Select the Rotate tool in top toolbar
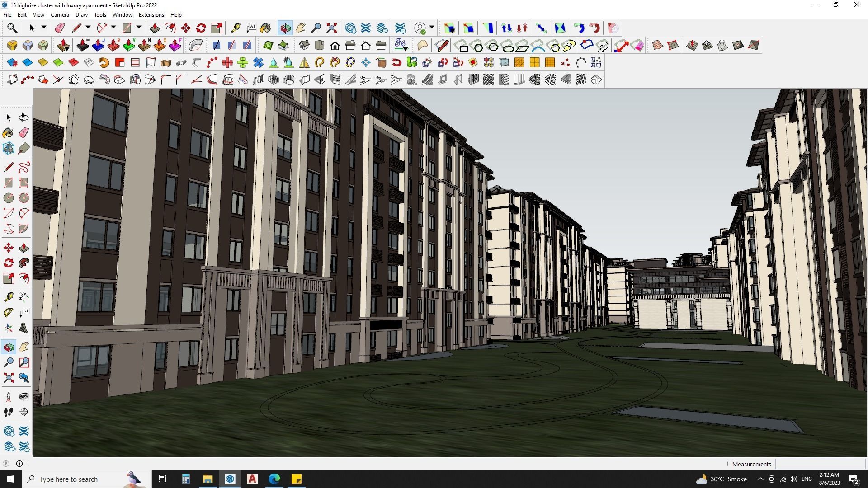Viewport: 868px width, 488px height. pos(201,28)
